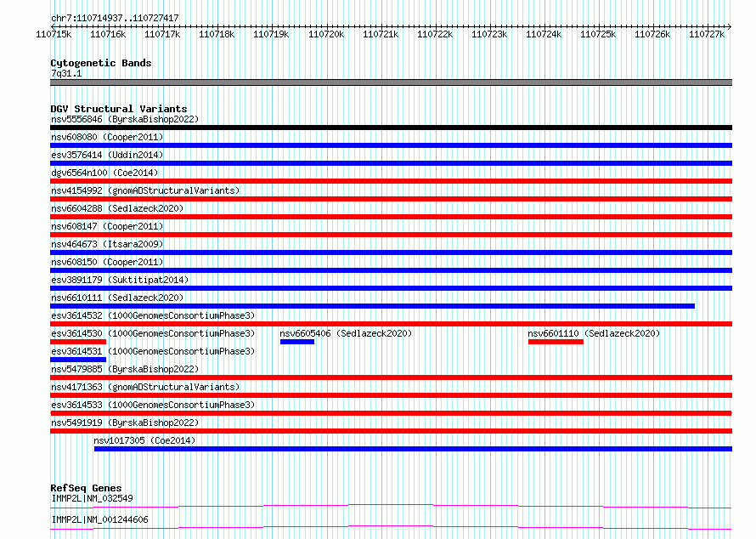The image size is (756, 539).
Task: Open the nsv608150 (Cooper2011) variant label
Action: tap(107, 262)
